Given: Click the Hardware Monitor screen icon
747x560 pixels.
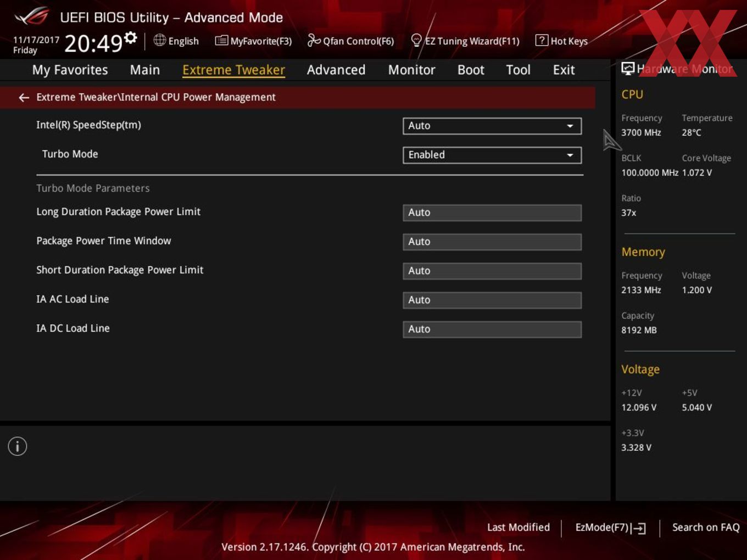Looking at the screenshot, I should click(628, 68).
